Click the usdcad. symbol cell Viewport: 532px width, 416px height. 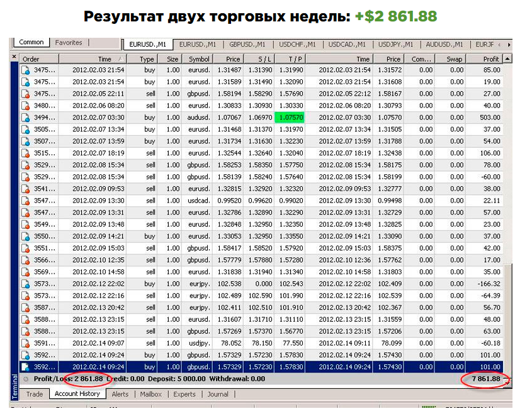coord(198,201)
